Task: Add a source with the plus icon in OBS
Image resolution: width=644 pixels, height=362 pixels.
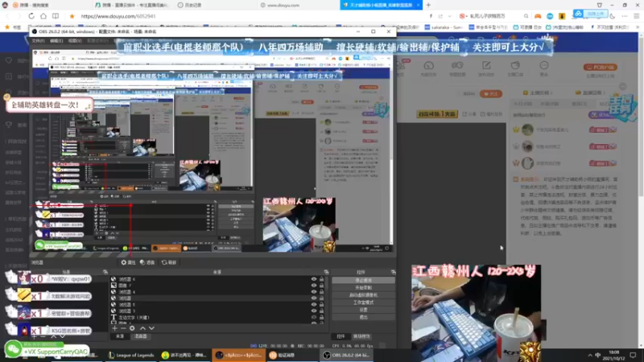Action: 114,328
